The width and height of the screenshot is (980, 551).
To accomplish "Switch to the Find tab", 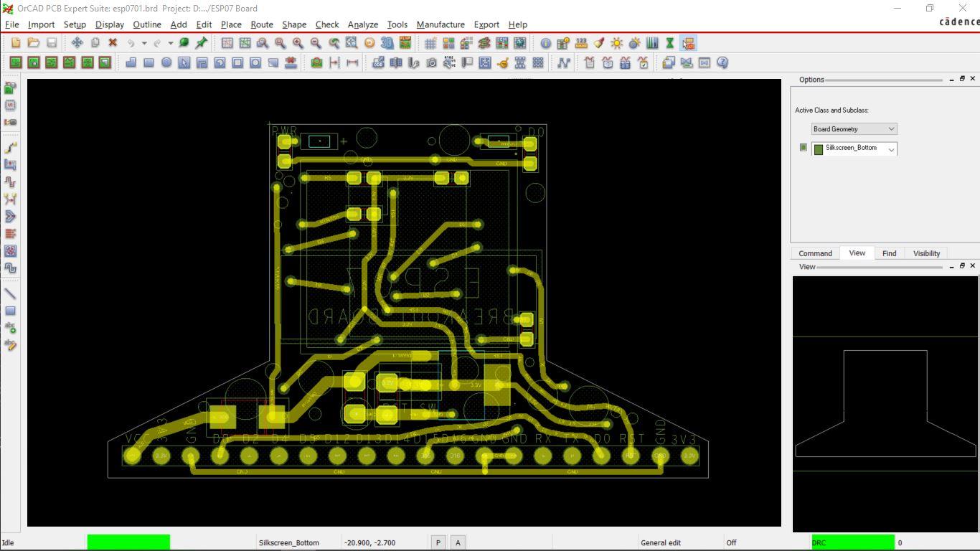I will pos(889,253).
